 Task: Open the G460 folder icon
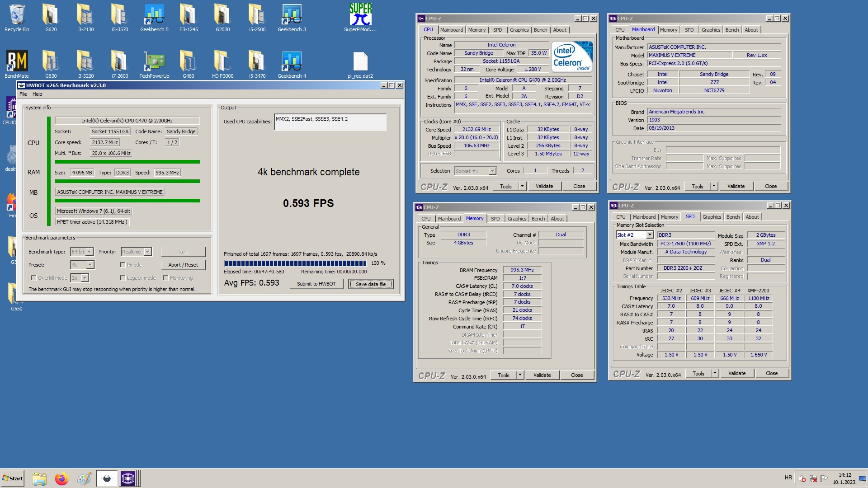tap(189, 64)
